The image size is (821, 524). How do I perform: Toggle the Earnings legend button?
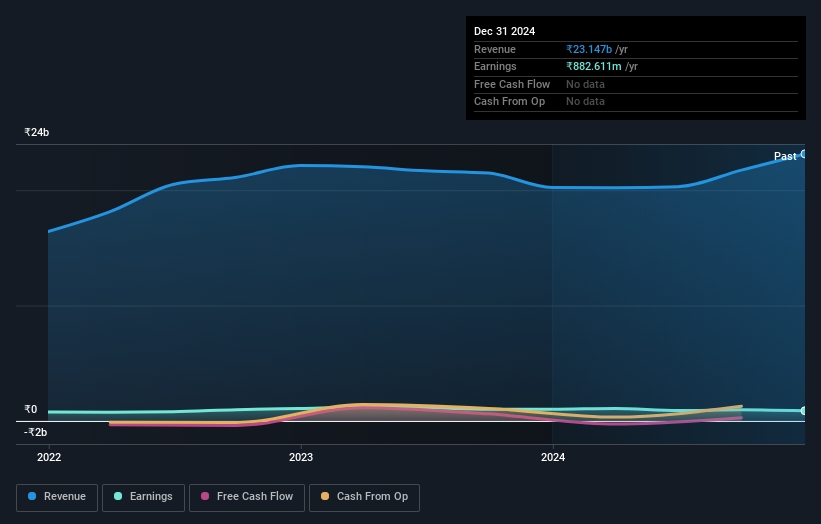[x=143, y=497]
